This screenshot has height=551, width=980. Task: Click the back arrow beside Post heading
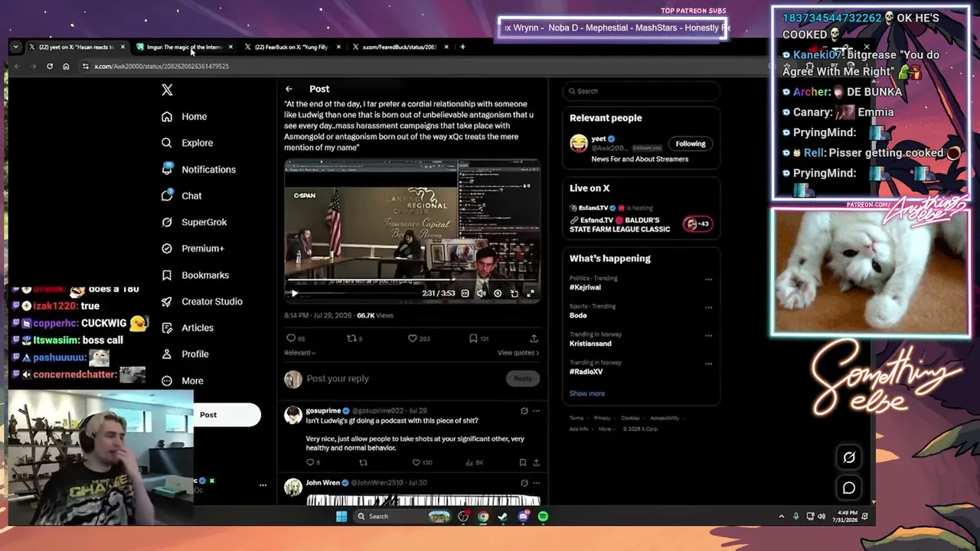pyautogui.click(x=289, y=89)
